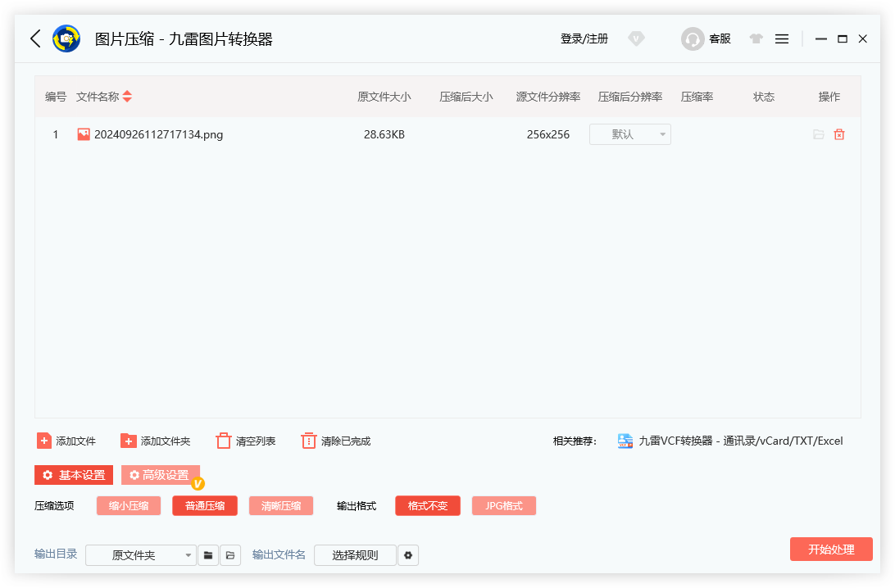Open the 默认 resolution dropdown for the file
This screenshot has width=895, height=588.
[x=629, y=134]
